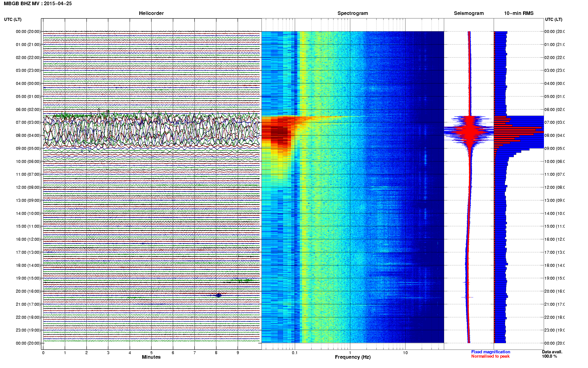
Task: Click the left '09:00 (05:00)' time label
Action: pos(28,148)
